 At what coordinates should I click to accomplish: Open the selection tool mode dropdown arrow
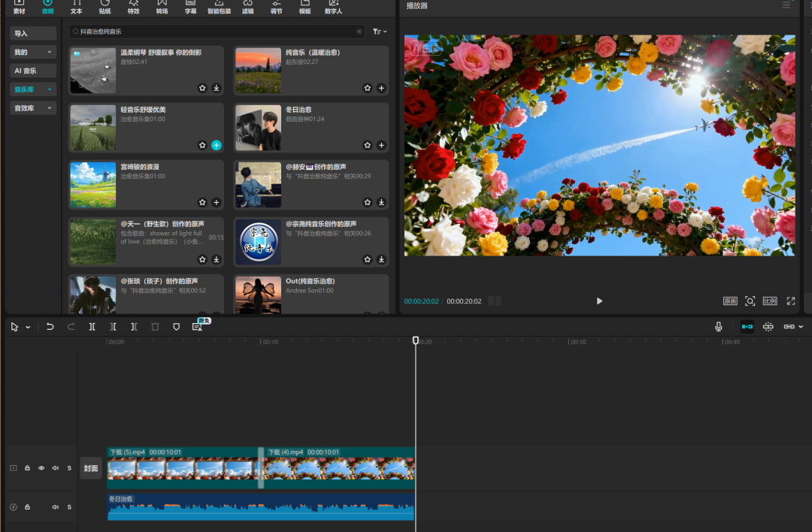point(29,328)
